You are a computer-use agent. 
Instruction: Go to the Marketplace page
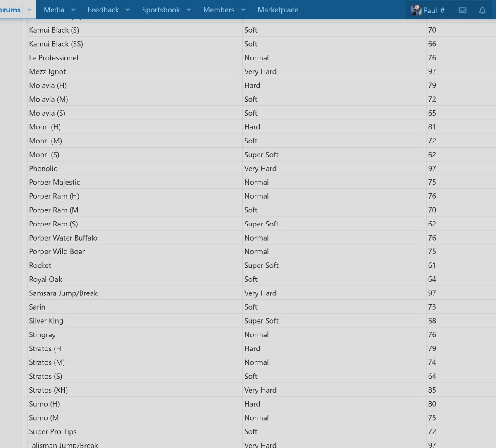[x=278, y=10]
